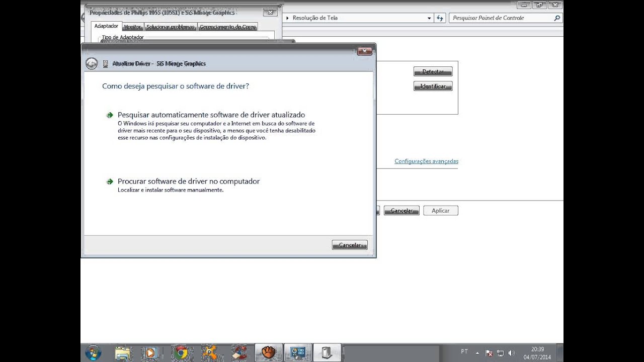This screenshot has width=644, height=362.
Task: Close the Philips properties window
Action: tap(270, 13)
